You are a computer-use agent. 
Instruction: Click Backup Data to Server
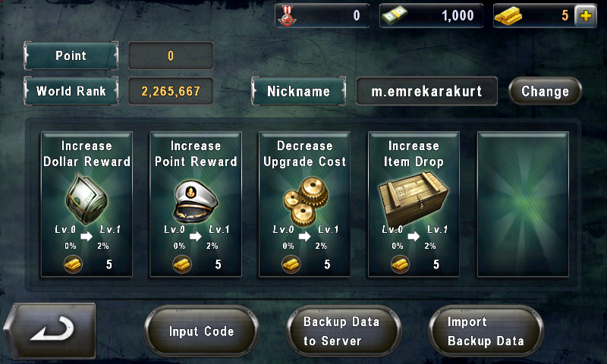point(344,331)
